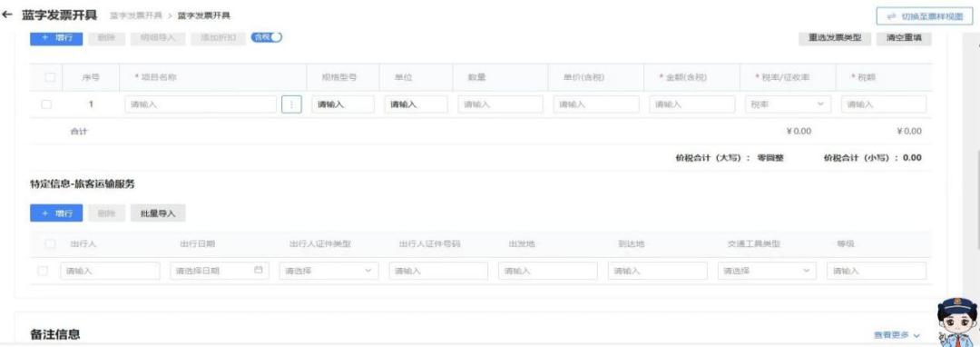
Task: Click the 清空重填 button
Action: point(904,37)
